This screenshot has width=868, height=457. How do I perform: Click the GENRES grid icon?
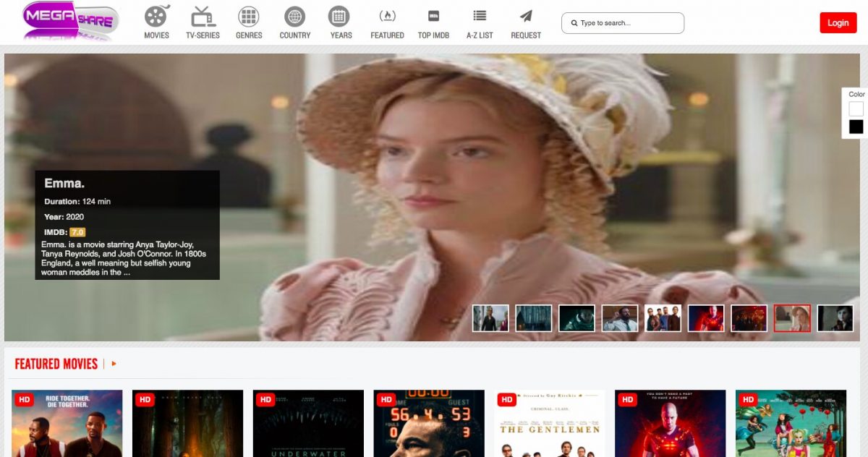pyautogui.click(x=248, y=17)
